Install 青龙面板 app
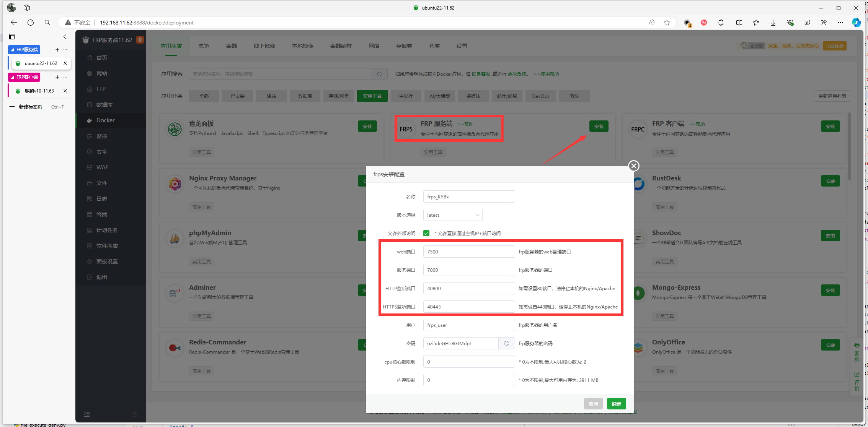The image size is (868, 427). [x=367, y=127]
